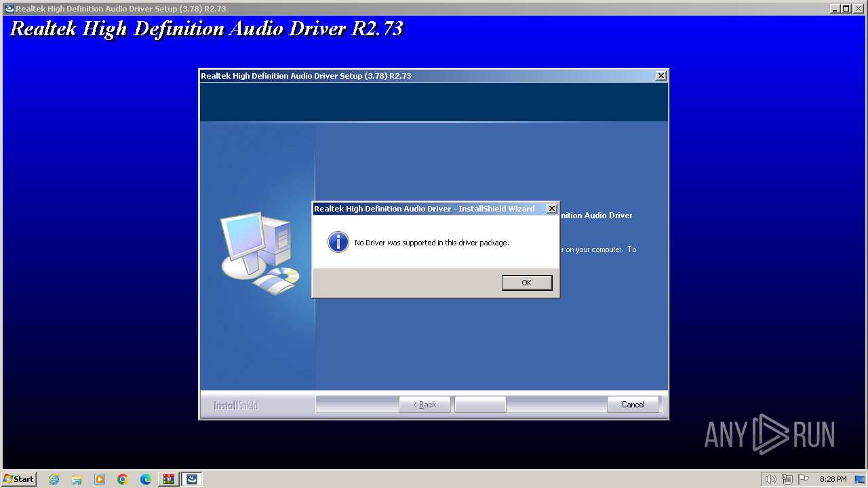Click the setup wizard window's title bar text
Screen dimensions: 868x488
tap(306, 76)
